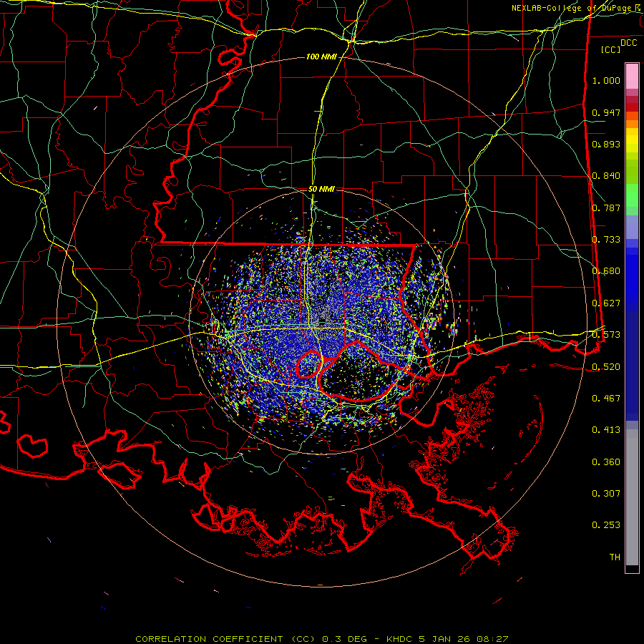Select the 0.893 scale value

pos(606,144)
